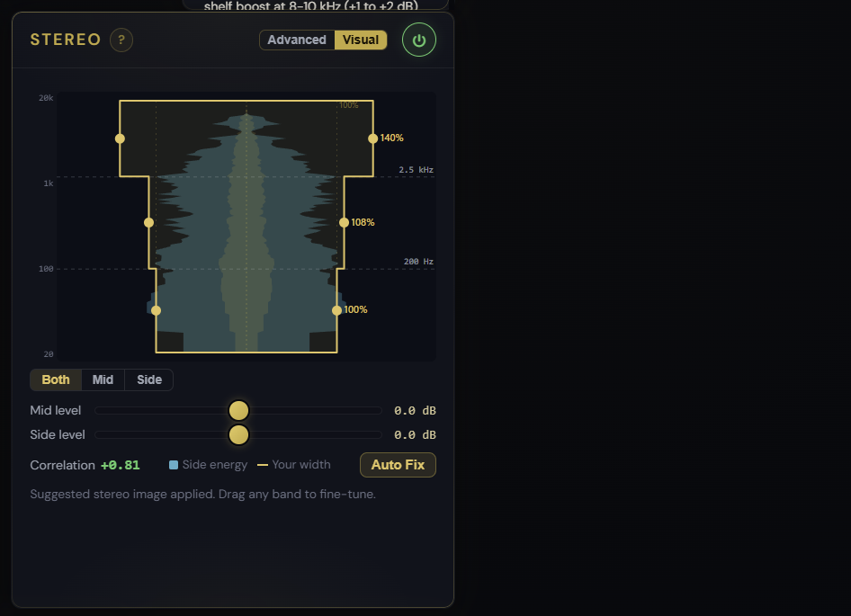
Task: Click the Mid level 0.0 dB value
Action: pyautogui.click(x=416, y=411)
